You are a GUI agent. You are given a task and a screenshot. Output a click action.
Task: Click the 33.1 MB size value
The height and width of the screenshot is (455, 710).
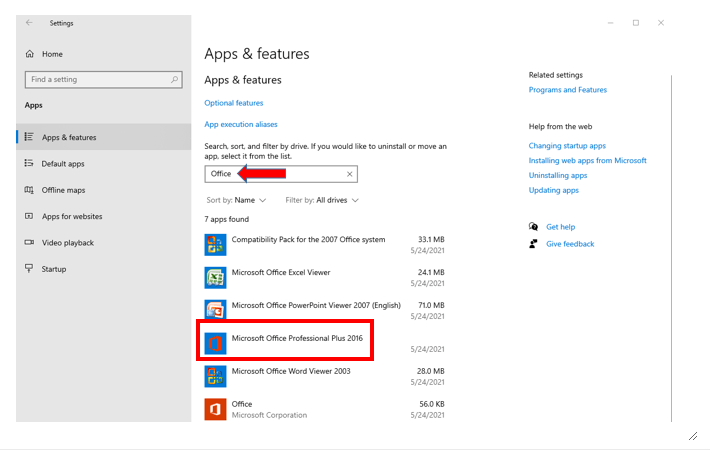[431, 239]
